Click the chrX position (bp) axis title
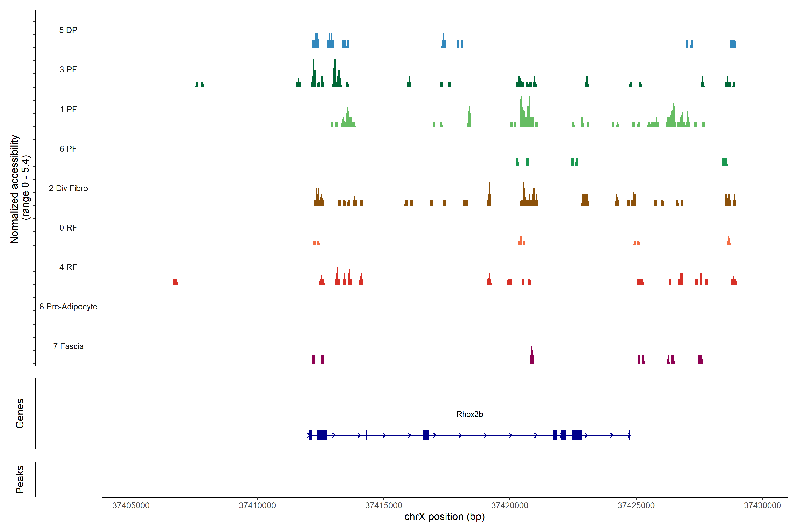 click(x=444, y=517)
